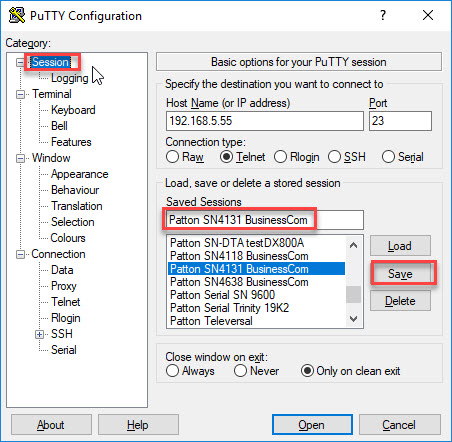Open the Proxy category
The width and height of the screenshot is (452, 442).
coord(63,286)
